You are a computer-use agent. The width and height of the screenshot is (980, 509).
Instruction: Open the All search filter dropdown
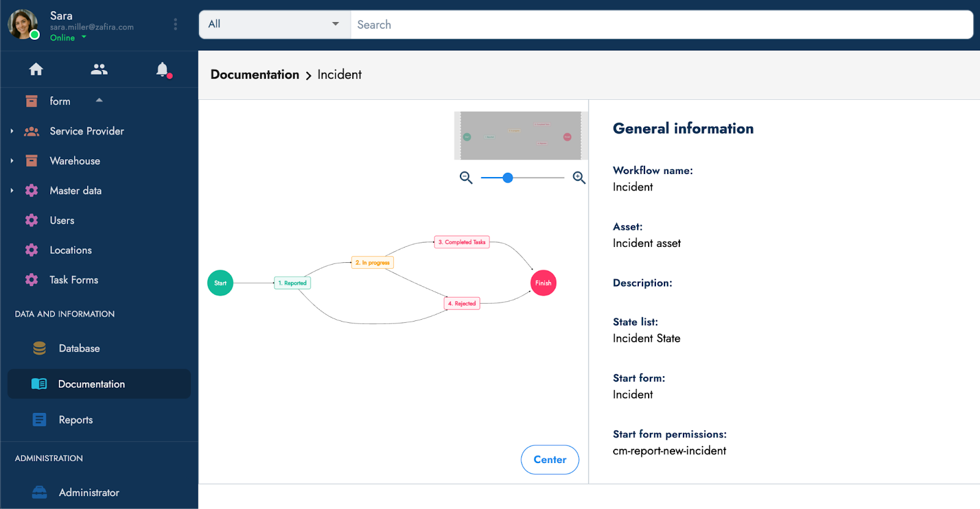click(x=274, y=25)
